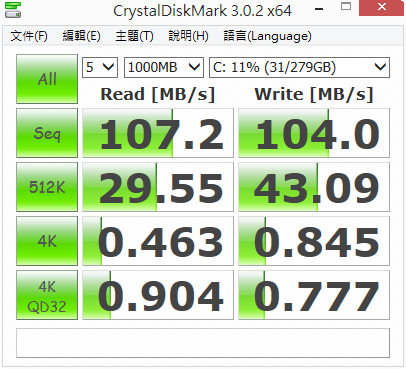Open the 編輯(E) menu

tap(82, 36)
